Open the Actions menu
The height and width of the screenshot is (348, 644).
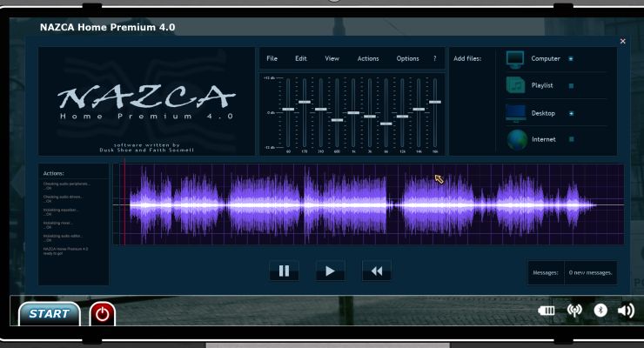coord(368,58)
